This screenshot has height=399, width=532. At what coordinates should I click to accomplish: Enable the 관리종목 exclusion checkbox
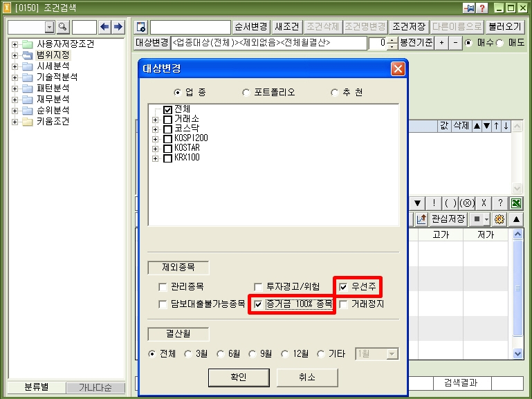point(163,286)
